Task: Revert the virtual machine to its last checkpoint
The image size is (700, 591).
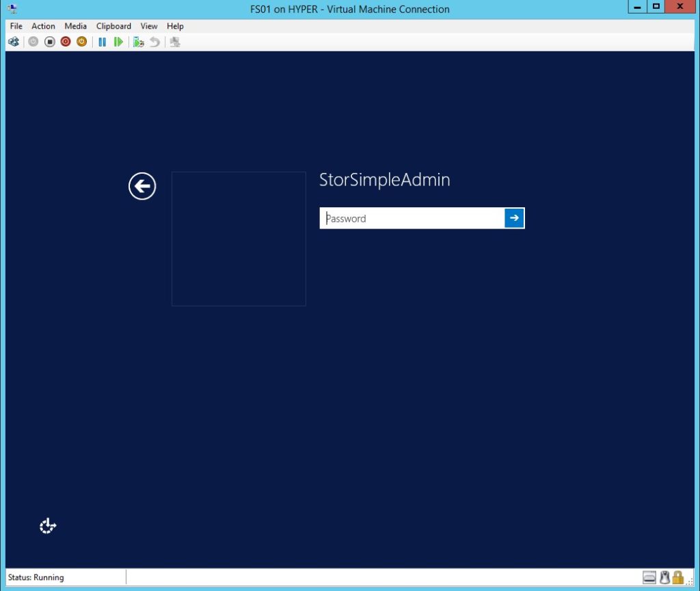Action: tap(154, 42)
